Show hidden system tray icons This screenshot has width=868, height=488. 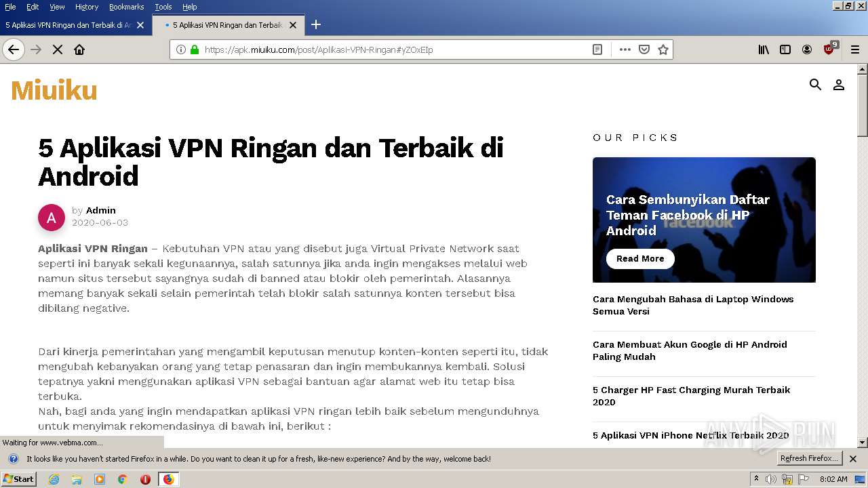tap(756, 479)
